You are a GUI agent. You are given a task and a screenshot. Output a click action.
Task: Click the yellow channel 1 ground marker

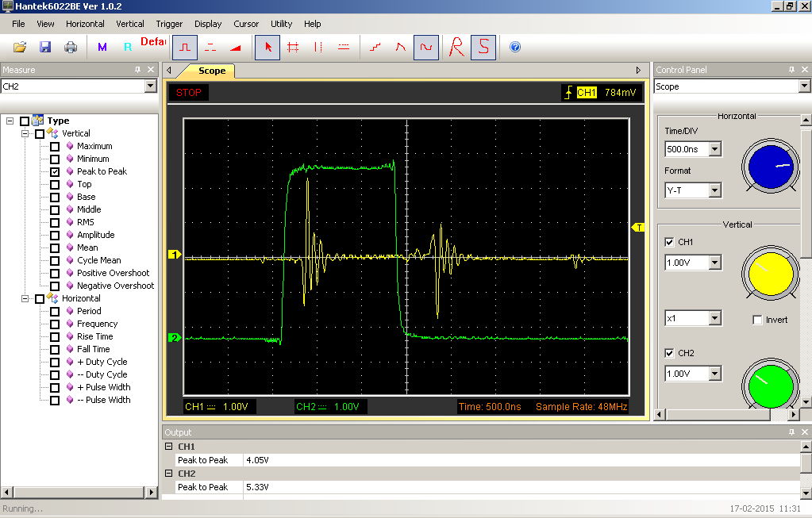(x=175, y=254)
